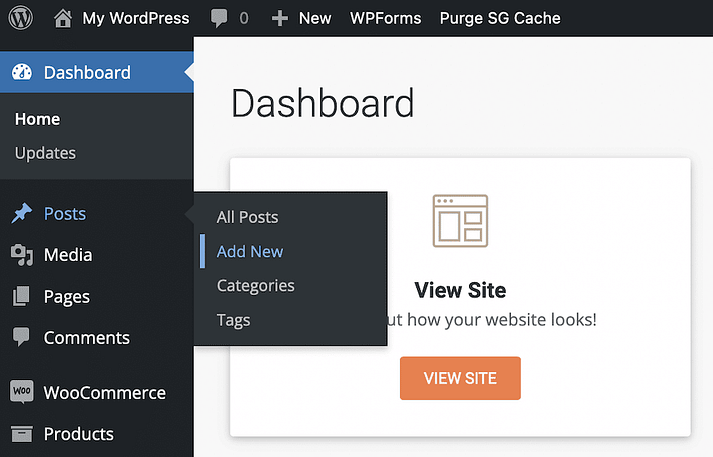Open the My WordPress site link
The image size is (713, 457).
[136, 19]
